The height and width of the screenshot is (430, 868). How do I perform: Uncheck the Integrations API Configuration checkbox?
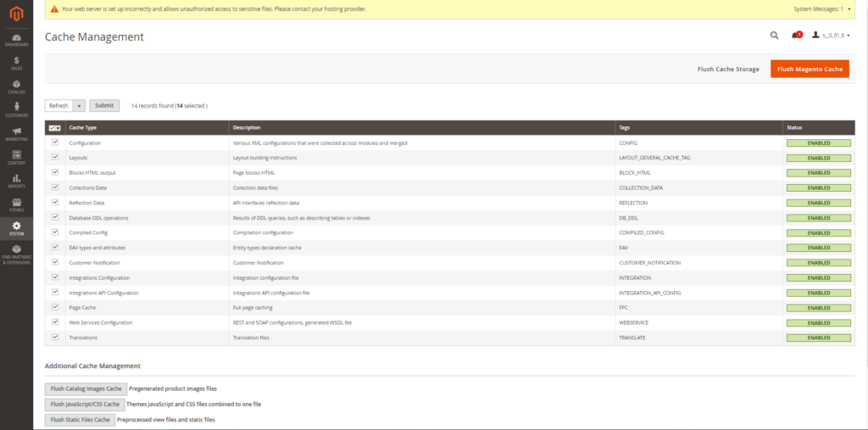[x=55, y=292]
